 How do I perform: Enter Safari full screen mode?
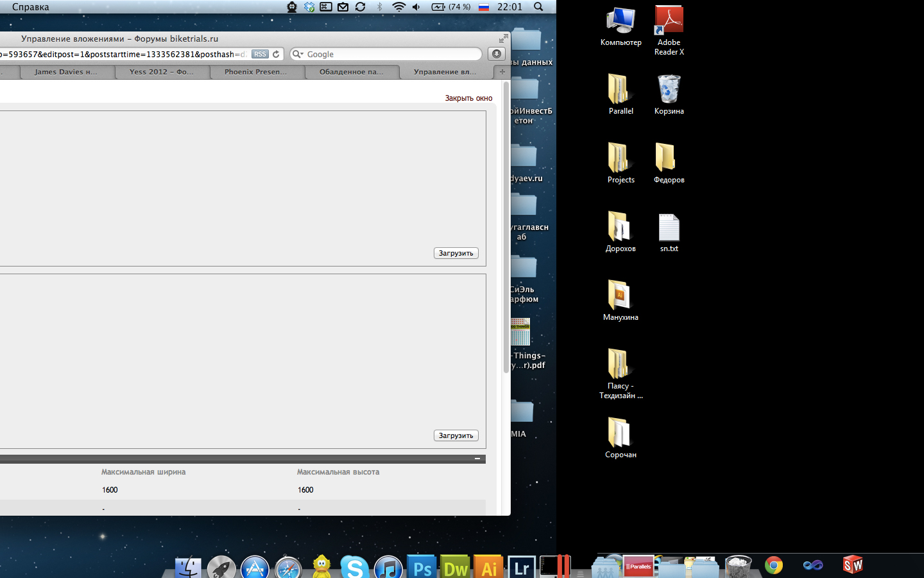click(x=504, y=39)
